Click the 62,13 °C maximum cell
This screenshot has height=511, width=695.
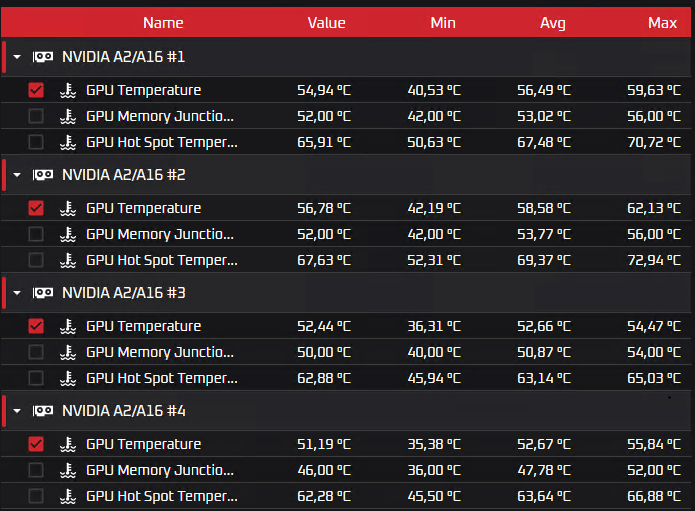pos(654,208)
